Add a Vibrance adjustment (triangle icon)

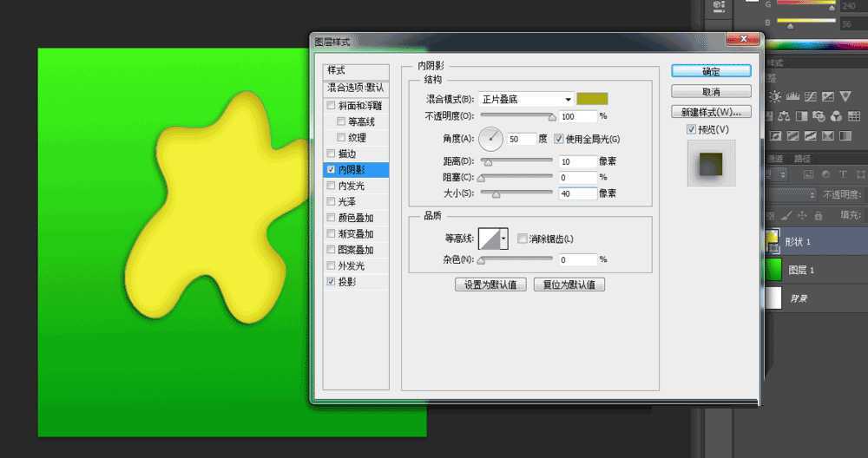click(845, 96)
